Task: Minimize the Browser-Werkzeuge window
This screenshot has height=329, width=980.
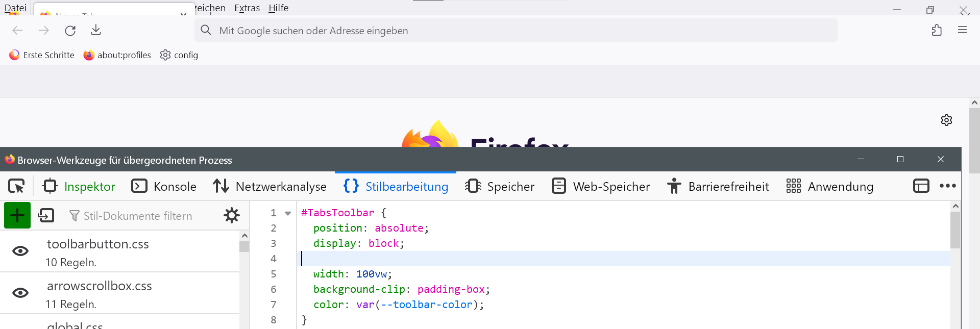Action: pyautogui.click(x=861, y=159)
